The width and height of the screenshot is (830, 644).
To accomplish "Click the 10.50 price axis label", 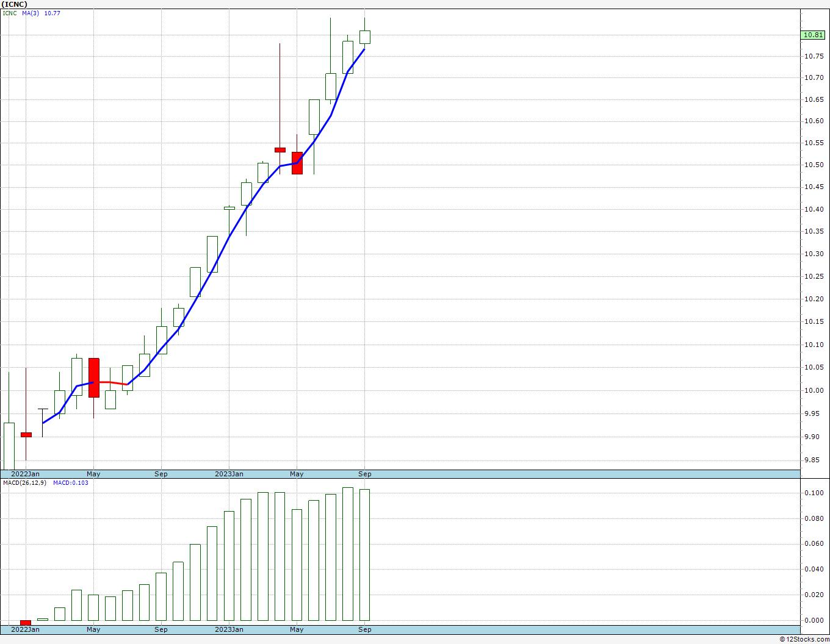I will pos(813,165).
